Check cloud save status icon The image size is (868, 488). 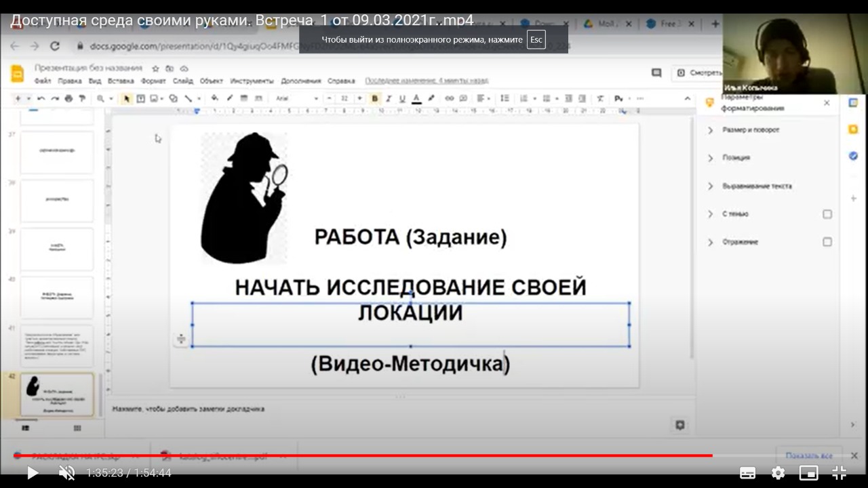pos(184,68)
